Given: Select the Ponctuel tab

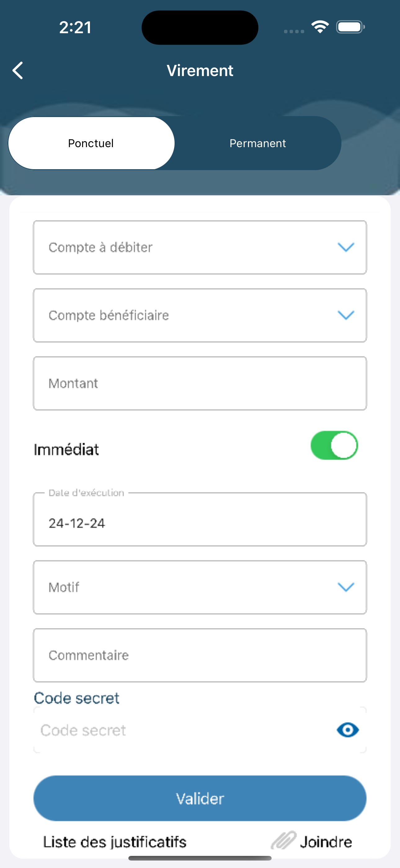Looking at the screenshot, I should pyautogui.click(x=91, y=143).
